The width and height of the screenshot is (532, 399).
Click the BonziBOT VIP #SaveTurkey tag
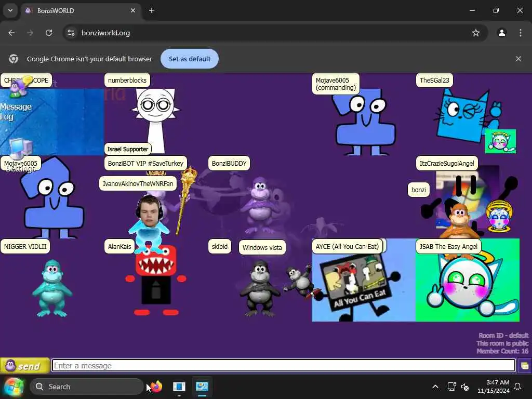145,163
